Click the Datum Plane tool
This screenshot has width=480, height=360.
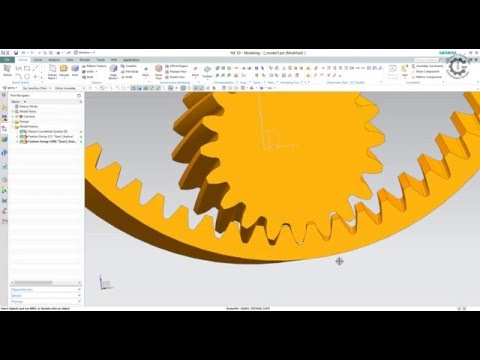pyautogui.click(x=52, y=71)
